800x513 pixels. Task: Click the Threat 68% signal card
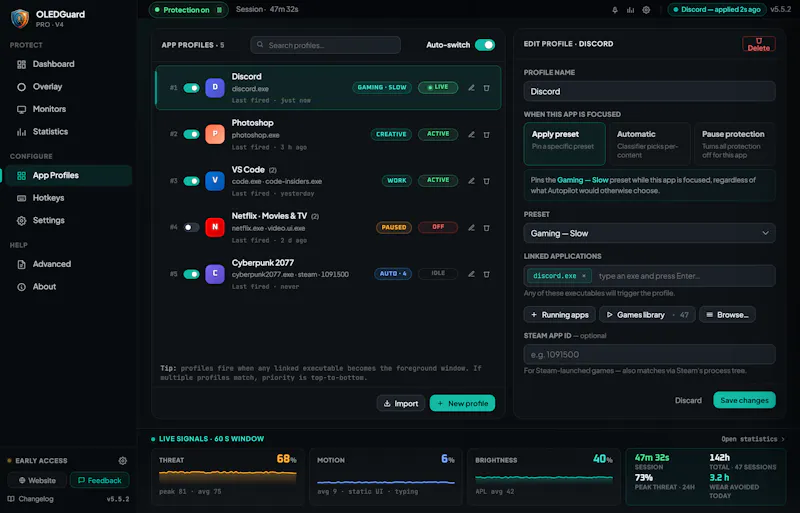point(228,477)
